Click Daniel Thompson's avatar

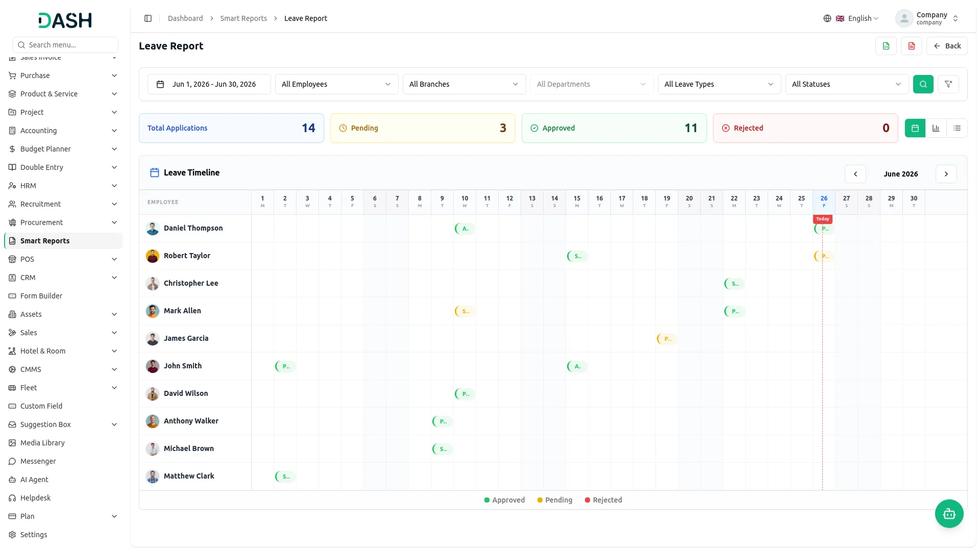(153, 228)
